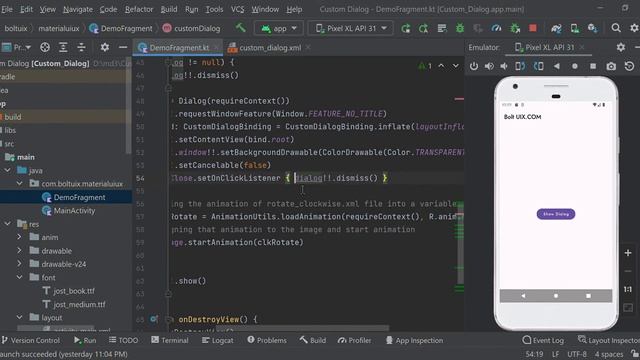Click the customDialog breadcrumb

pos(191,29)
